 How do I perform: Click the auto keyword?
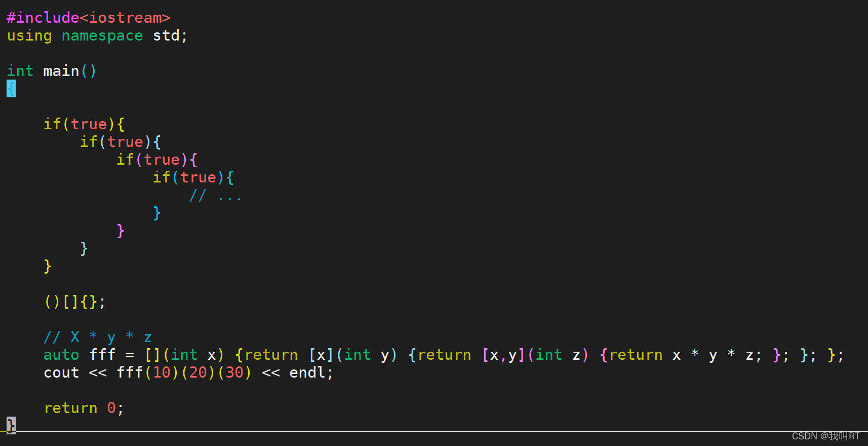[61, 355]
